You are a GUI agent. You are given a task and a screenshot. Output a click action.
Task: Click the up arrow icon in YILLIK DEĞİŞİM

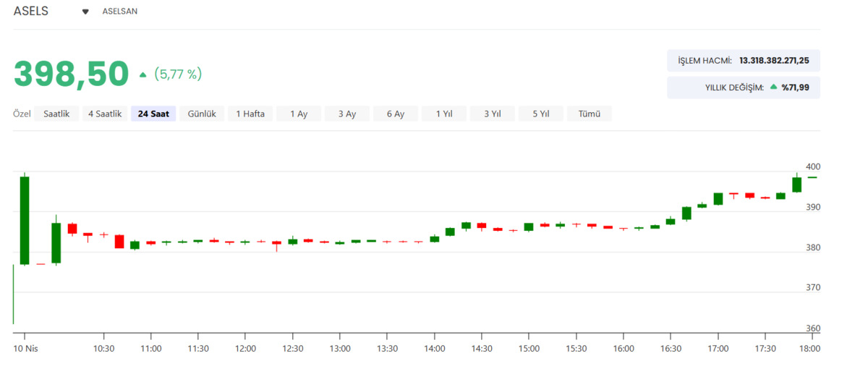(773, 88)
